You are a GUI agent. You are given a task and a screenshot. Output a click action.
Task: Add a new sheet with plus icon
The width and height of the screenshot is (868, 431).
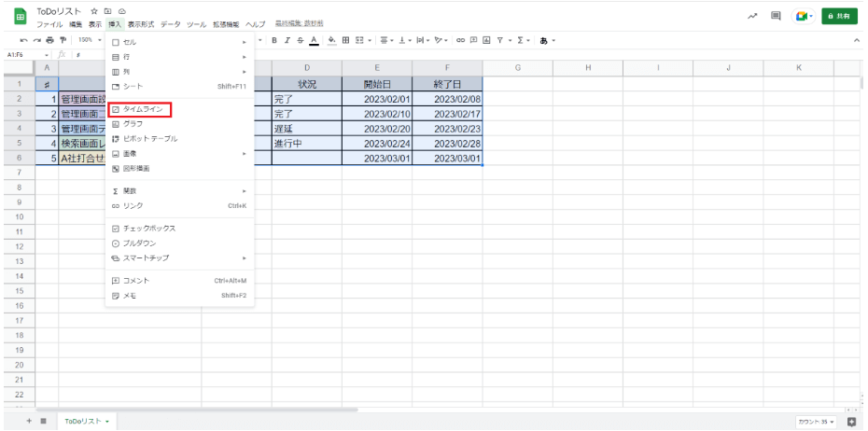pos(29,422)
